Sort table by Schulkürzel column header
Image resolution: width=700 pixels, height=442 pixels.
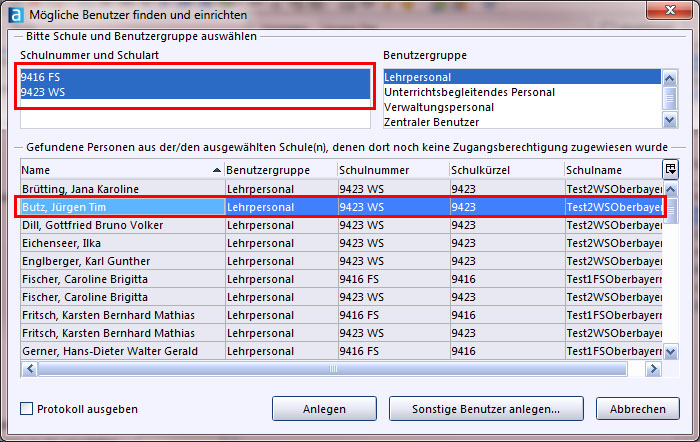point(507,170)
